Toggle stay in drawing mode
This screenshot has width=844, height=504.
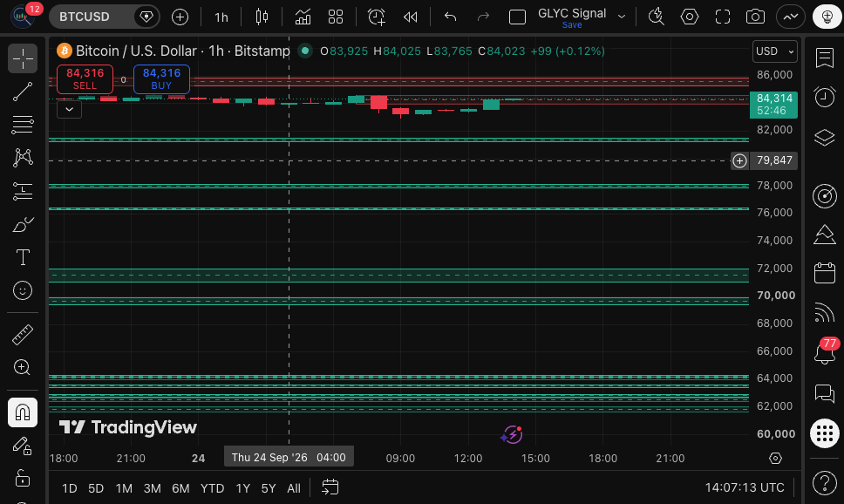pos(23,446)
